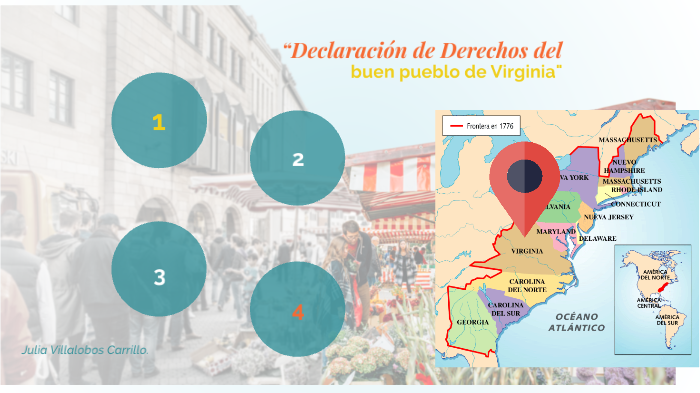Click the red location pin marker
700x393 pixels.
coord(525,188)
